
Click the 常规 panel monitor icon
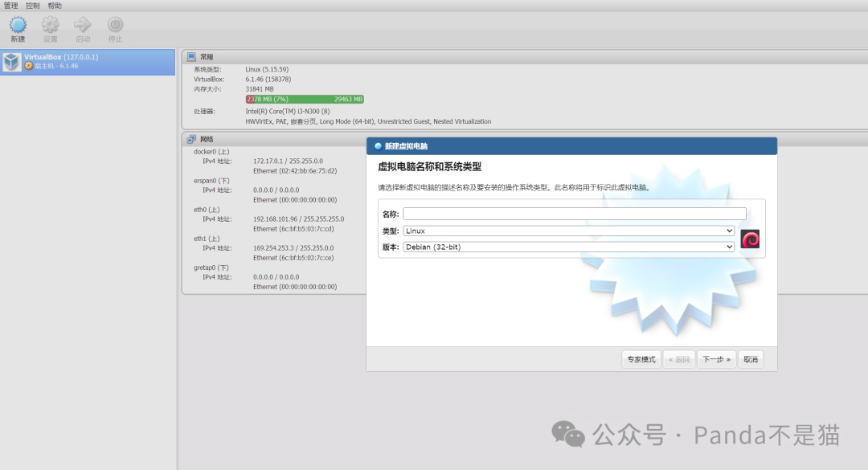point(191,56)
